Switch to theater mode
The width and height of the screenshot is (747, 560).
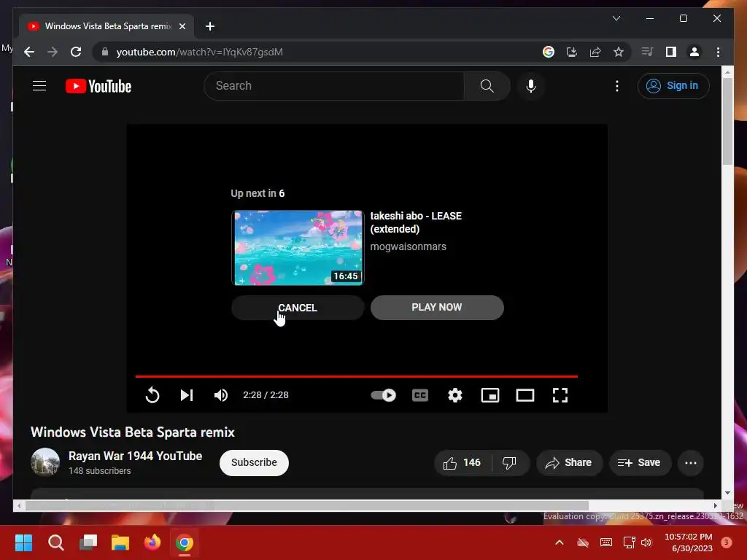[525, 394]
